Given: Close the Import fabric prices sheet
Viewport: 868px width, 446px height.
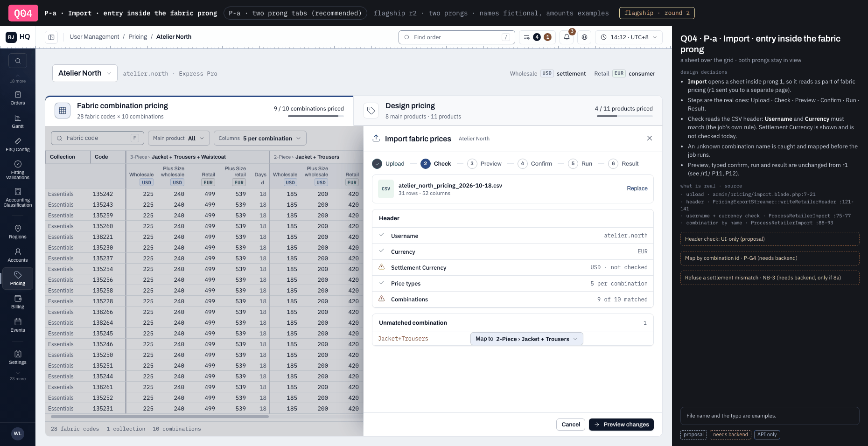Looking at the screenshot, I should point(649,138).
